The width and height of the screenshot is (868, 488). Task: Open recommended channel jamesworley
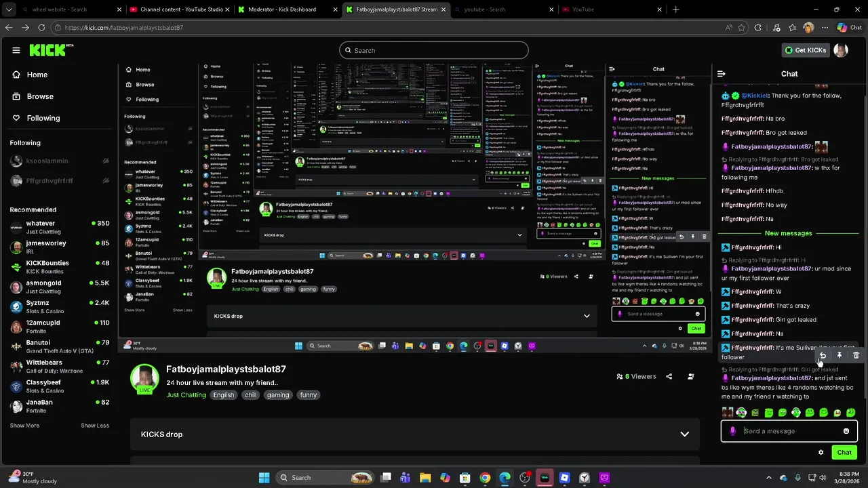(x=60, y=247)
